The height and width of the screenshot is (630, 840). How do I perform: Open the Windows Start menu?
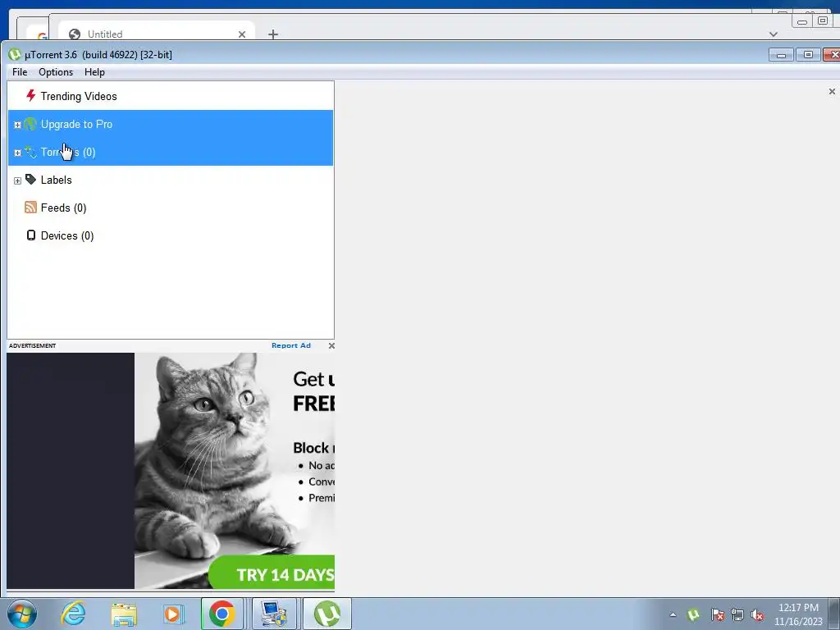[x=22, y=614]
